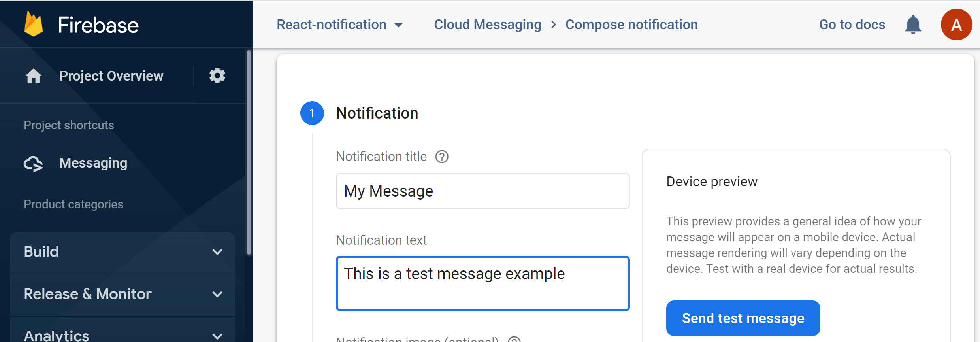
Task: Open the notifications bell icon
Action: (913, 25)
